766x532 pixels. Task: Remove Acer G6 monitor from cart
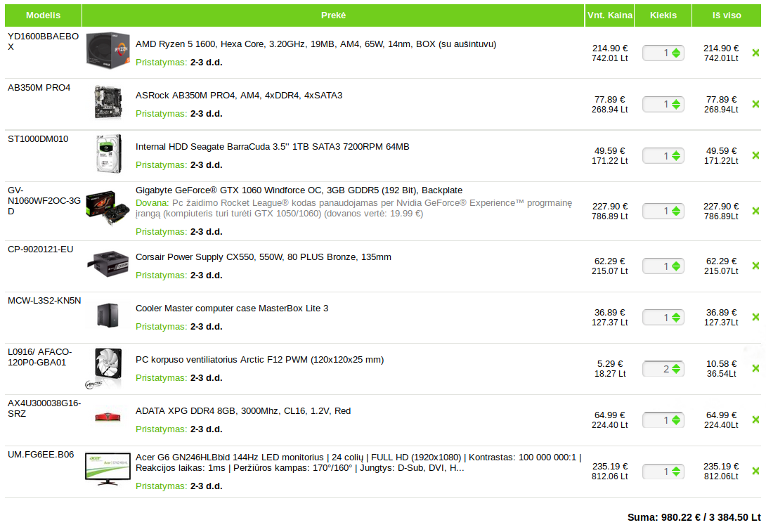coord(755,471)
